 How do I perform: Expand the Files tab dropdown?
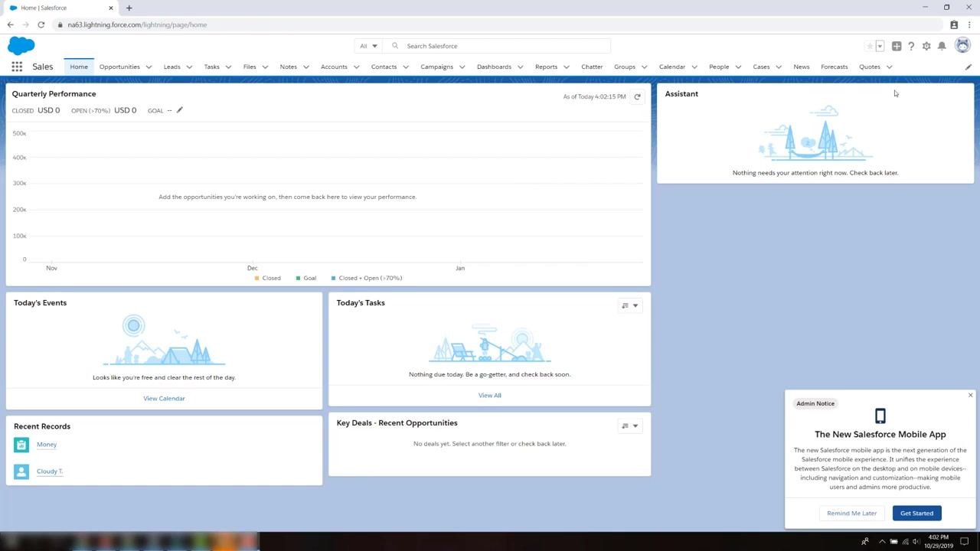265,67
